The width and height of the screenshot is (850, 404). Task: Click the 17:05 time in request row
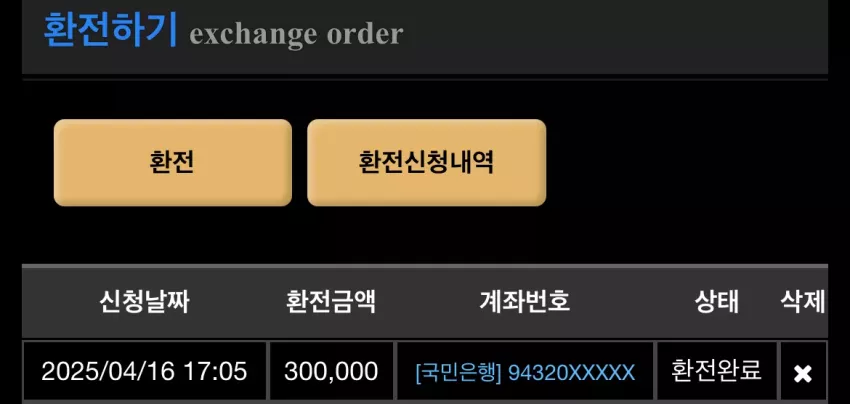point(215,371)
